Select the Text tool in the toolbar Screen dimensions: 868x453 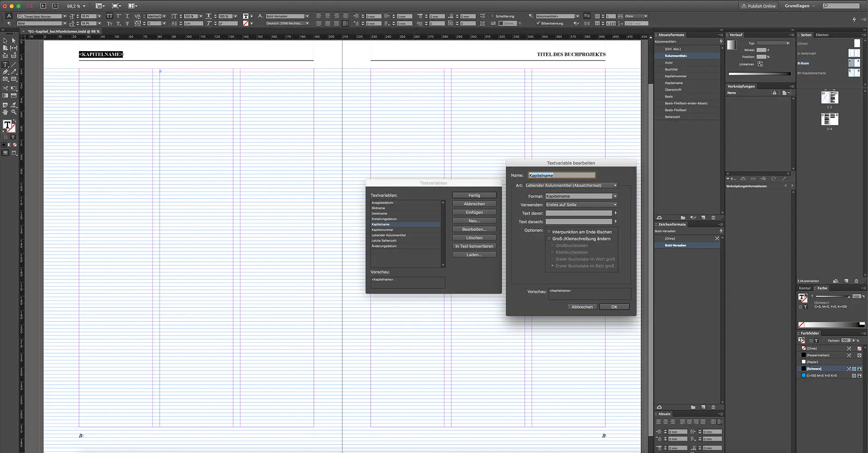point(5,64)
